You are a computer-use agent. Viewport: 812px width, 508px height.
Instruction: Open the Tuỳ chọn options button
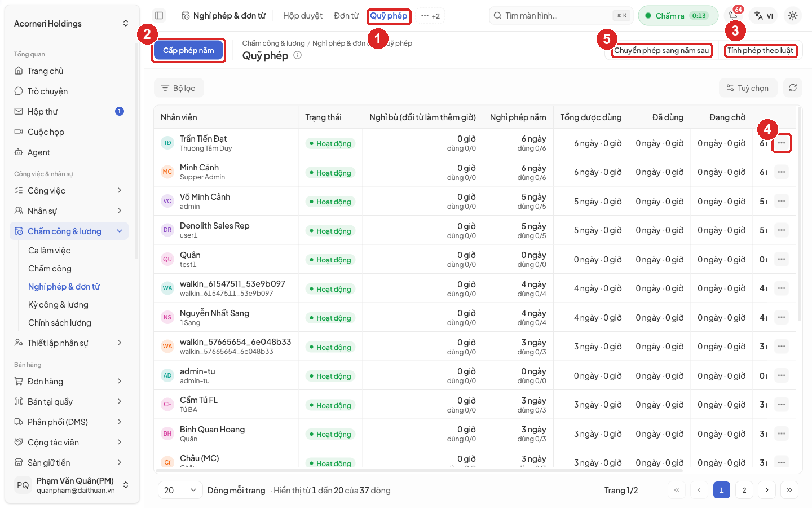(x=748, y=88)
